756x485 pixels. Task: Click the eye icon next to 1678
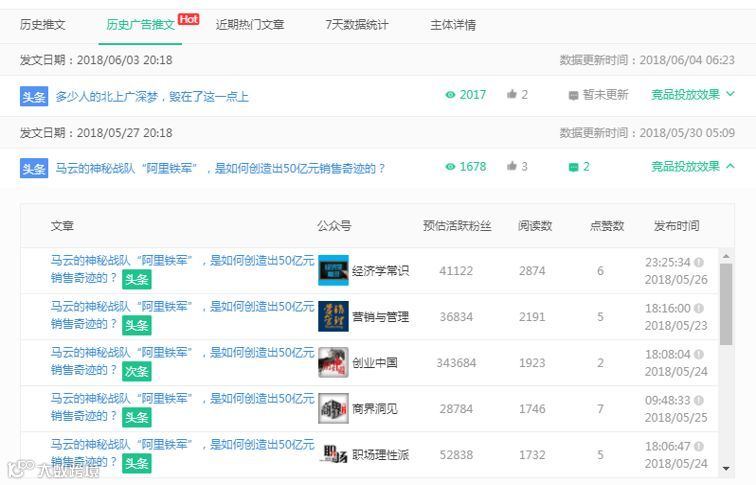[450, 167]
